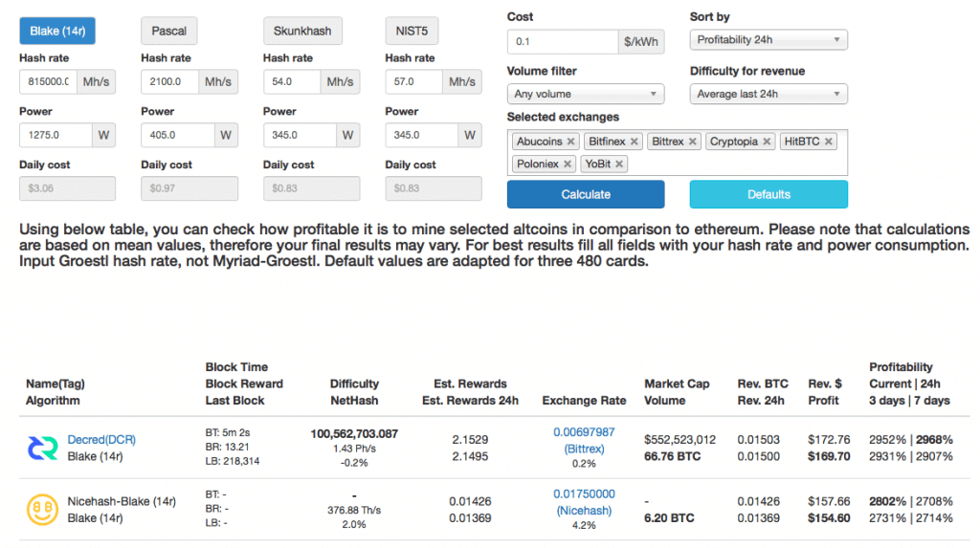Remove Cryptopia from selected exchanges
The width and height of the screenshot is (980, 548).
click(768, 142)
